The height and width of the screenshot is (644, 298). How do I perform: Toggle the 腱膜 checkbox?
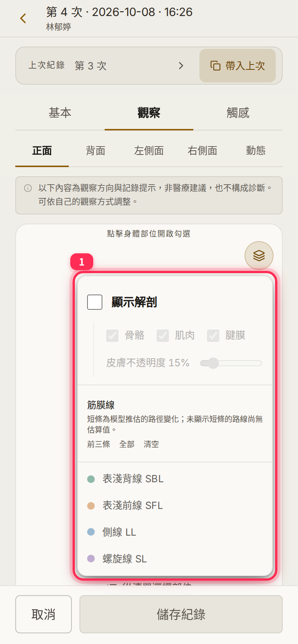click(213, 336)
